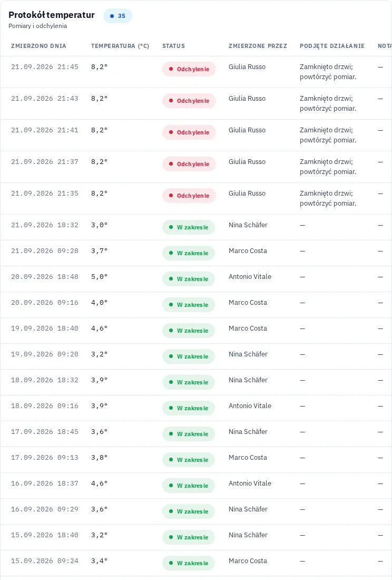Click the W zakresie badge at 17.09.2026 09:13

189,460
